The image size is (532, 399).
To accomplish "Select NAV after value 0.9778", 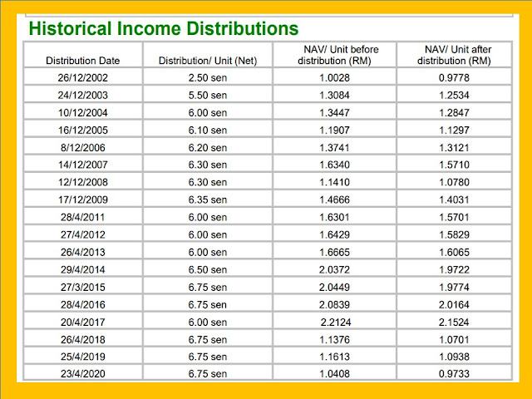I will 455,77.
